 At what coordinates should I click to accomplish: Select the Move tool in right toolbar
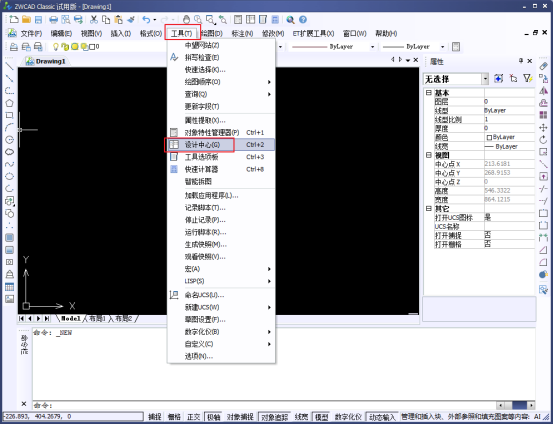coord(543,128)
